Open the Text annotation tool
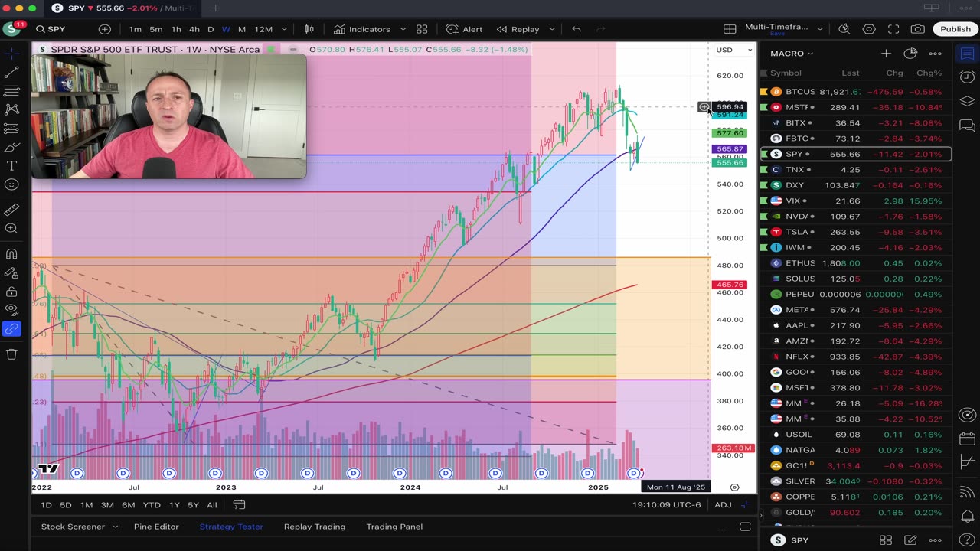The image size is (980, 551). pyautogui.click(x=11, y=166)
